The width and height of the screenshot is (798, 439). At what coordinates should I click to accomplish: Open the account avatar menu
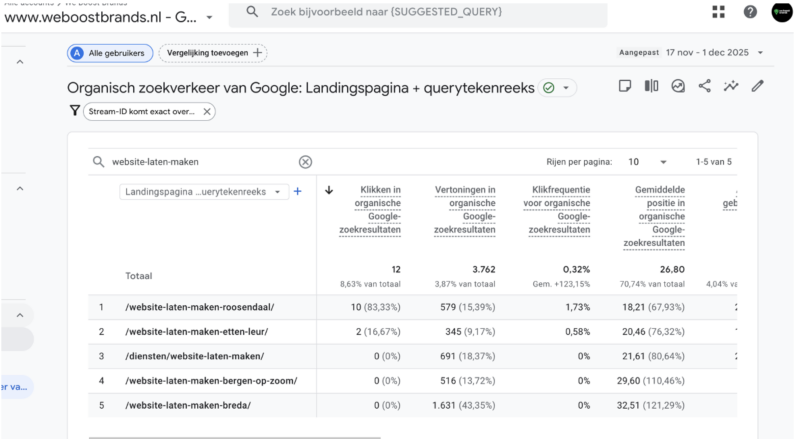point(782,12)
